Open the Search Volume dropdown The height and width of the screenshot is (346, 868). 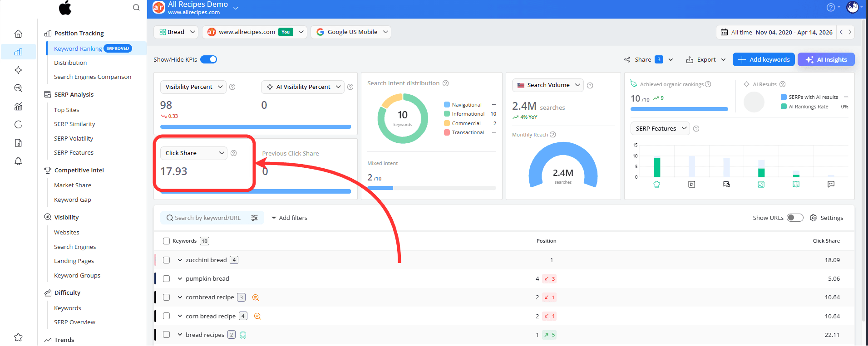coord(548,85)
